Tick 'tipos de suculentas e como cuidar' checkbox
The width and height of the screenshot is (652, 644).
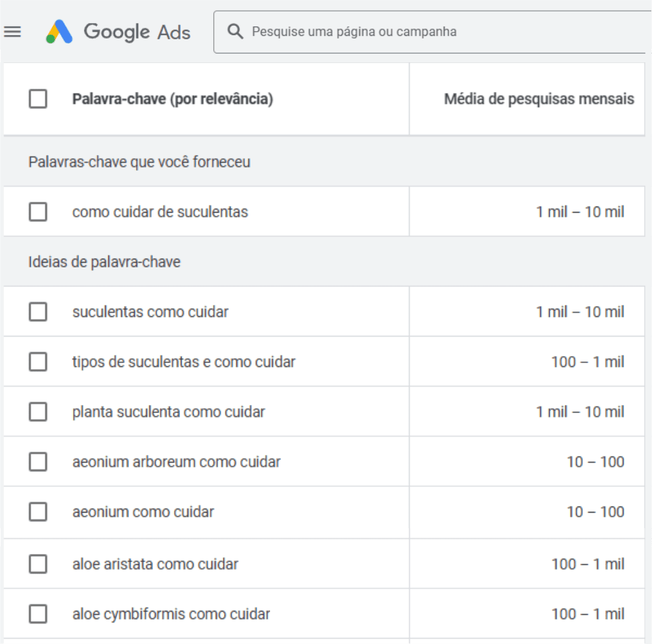pyautogui.click(x=38, y=362)
